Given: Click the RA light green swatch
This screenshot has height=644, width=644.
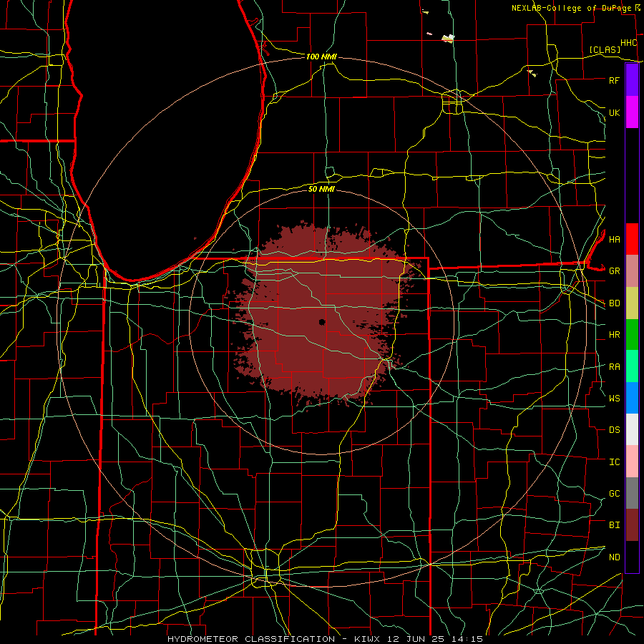Looking at the screenshot, I should pyautogui.click(x=632, y=366).
